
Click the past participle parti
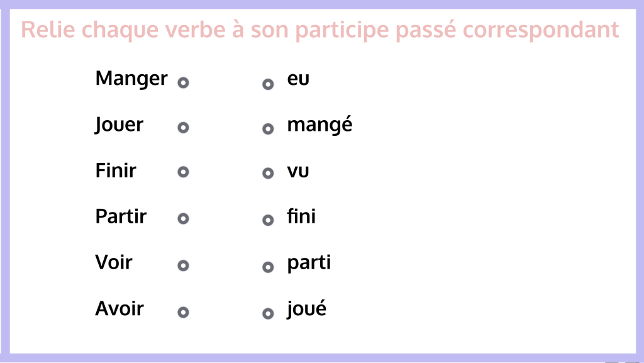point(309,262)
